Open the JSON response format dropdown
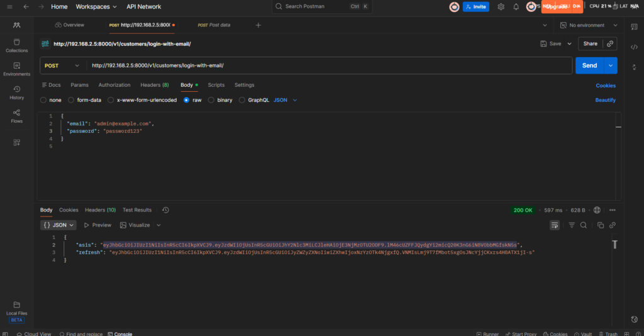 (58, 225)
